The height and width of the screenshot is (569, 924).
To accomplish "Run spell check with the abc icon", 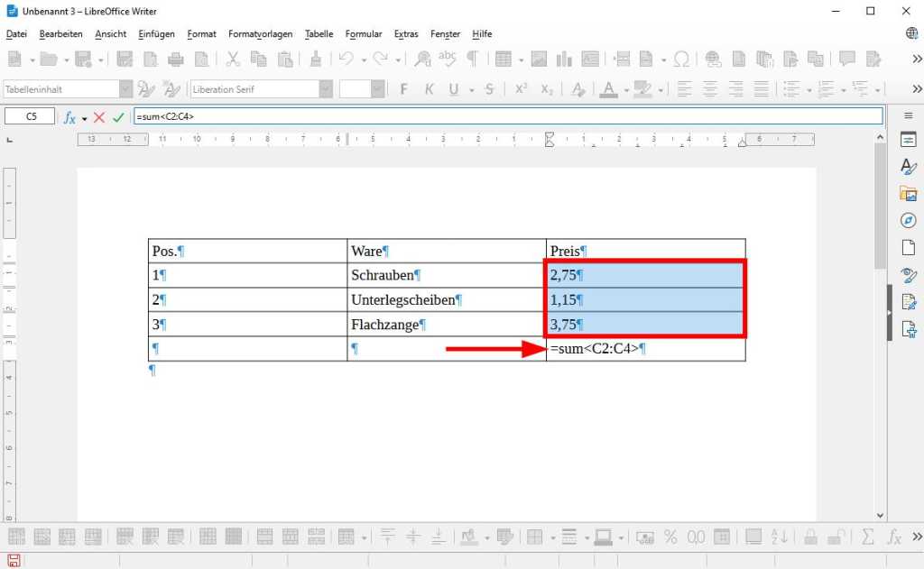I will coord(447,58).
